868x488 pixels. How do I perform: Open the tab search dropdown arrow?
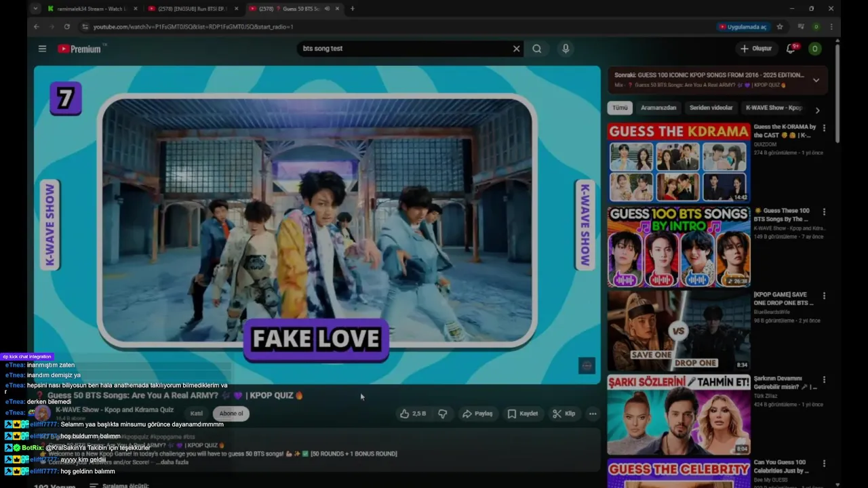pyautogui.click(x=35, y=9)
